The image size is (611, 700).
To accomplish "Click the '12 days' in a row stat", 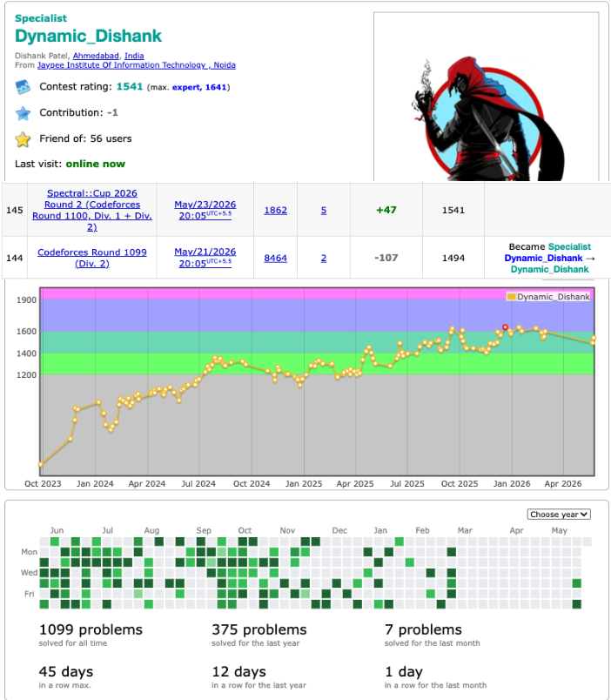I will click(238, 672).
